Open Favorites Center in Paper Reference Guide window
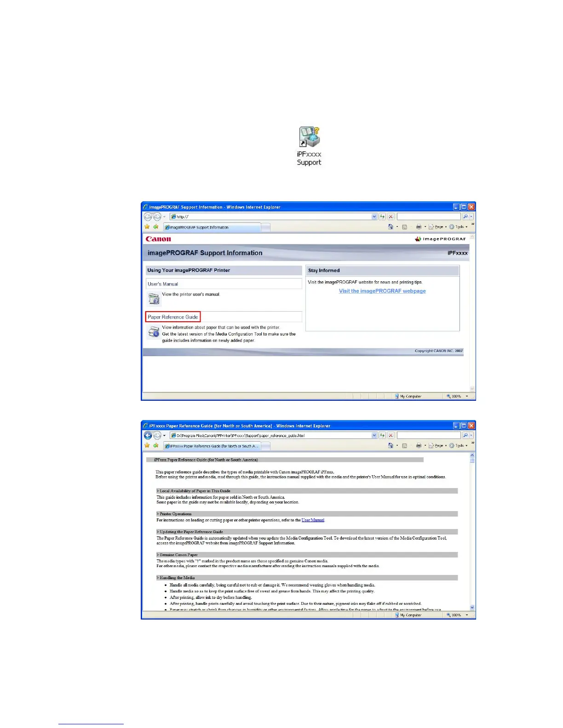The height and width of the screenshot is (728, 563). (x=147, y=445)
